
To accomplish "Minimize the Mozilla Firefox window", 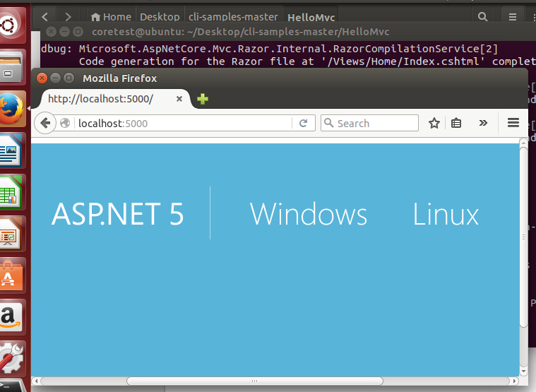I will tap(55, 78).
